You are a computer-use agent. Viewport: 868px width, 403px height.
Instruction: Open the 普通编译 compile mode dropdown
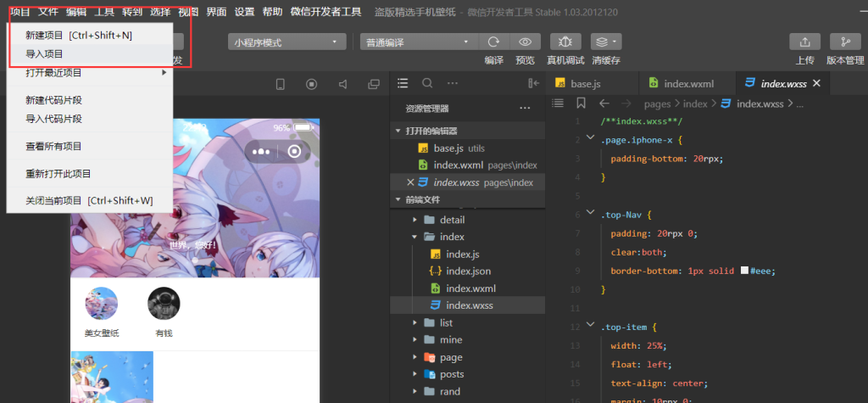click(420, 42)
